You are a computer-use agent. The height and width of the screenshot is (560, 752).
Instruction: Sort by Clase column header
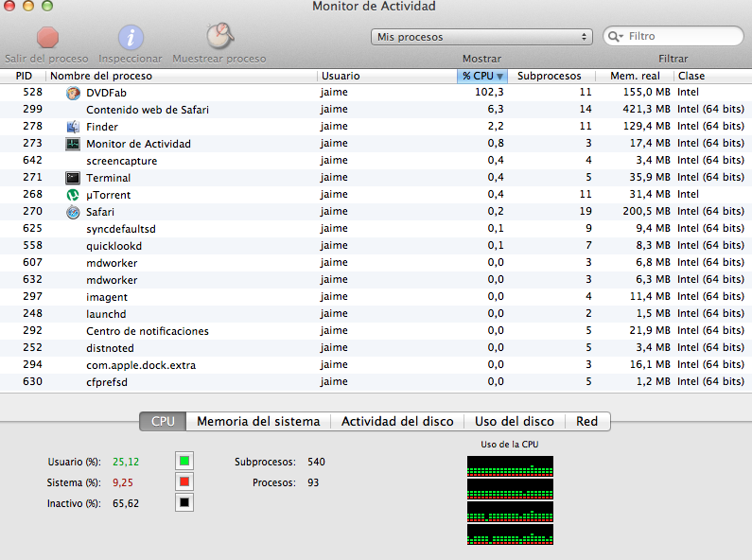[712, 76]
